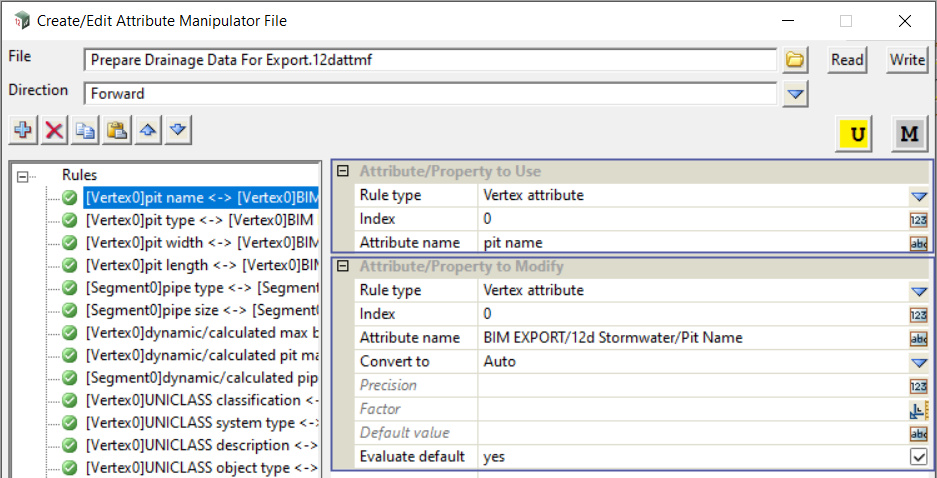937x478 pixels.
Task: Collapse the Rules tree node
Action: [x=23, y=175]
